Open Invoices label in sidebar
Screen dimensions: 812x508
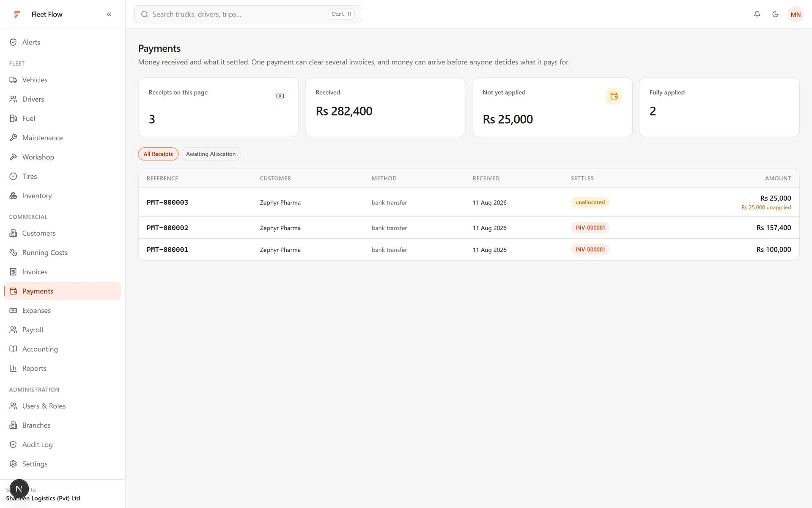pyautogui.click(x=35, y=272)
